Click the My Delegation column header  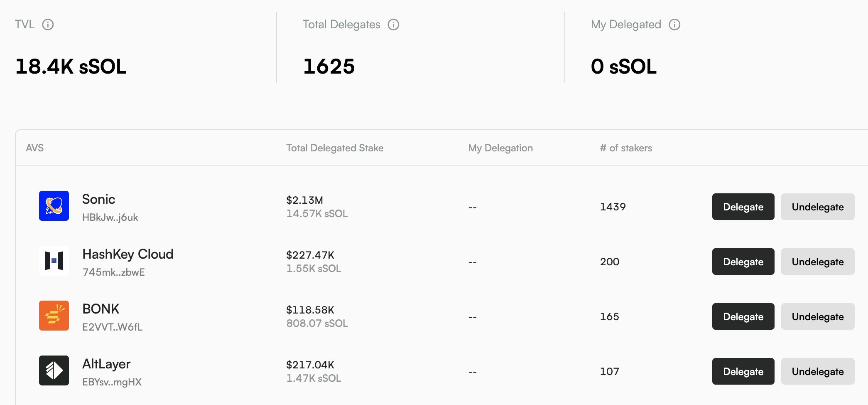pyautogui.click(x=500, y=148)
